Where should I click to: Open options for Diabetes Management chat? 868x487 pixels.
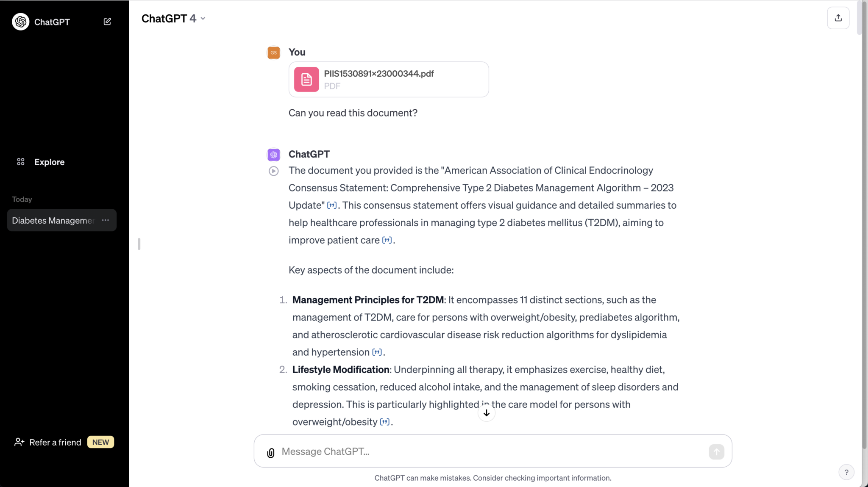(105, 220)
